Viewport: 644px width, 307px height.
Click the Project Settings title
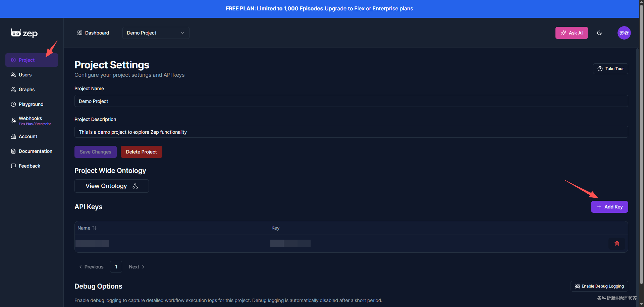112,65
